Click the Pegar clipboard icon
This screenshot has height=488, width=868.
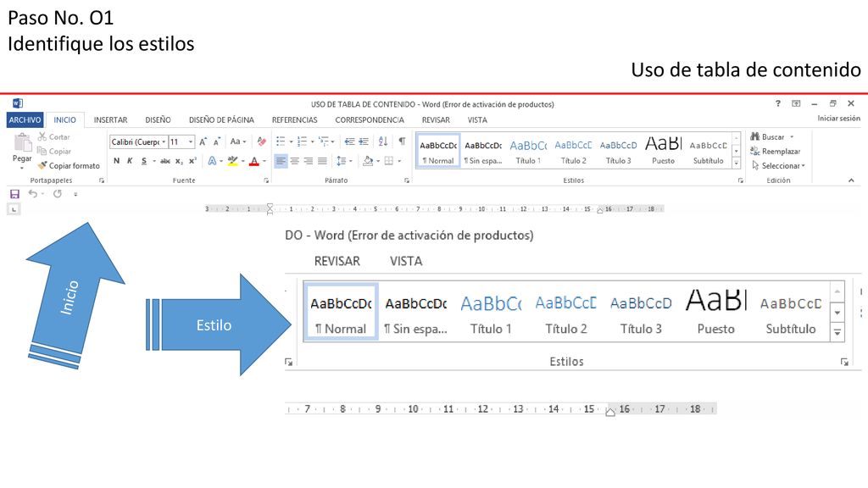[23, 142]
